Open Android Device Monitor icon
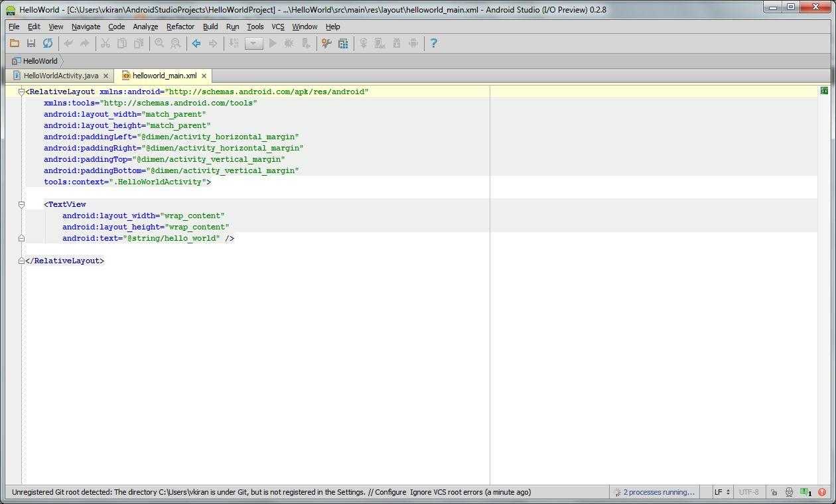The width and height of the screenshot is (836, 504). tap(413, 43)
